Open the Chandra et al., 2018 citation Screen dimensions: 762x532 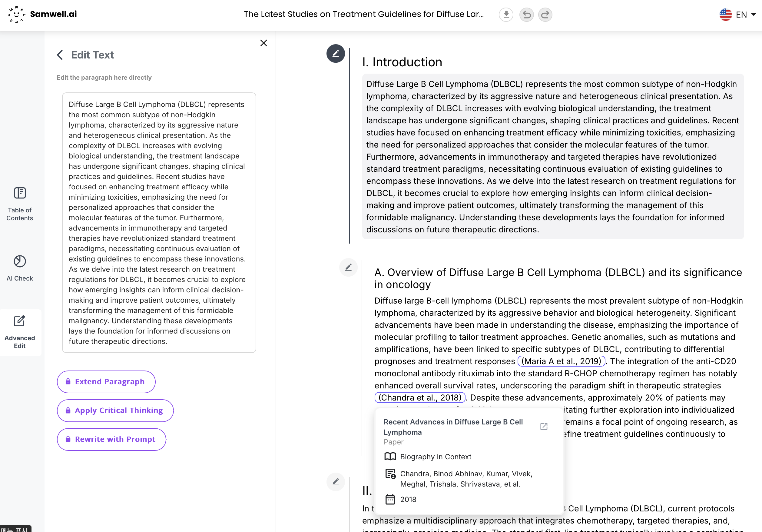[x=420, y=397]
